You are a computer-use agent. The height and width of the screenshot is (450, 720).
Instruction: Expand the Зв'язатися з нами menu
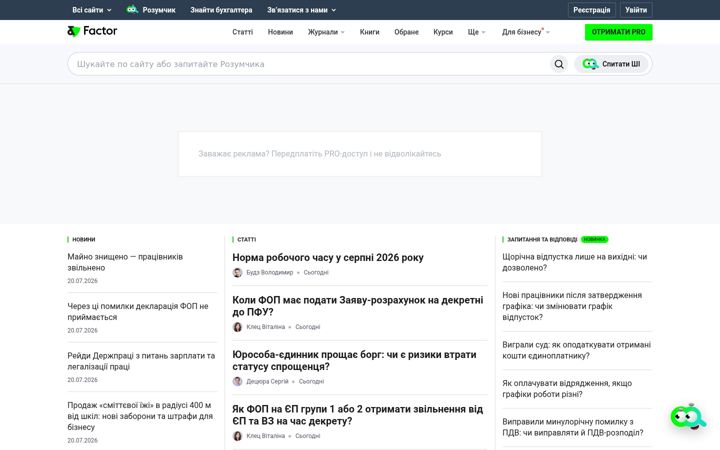click(x=301, y=10)
